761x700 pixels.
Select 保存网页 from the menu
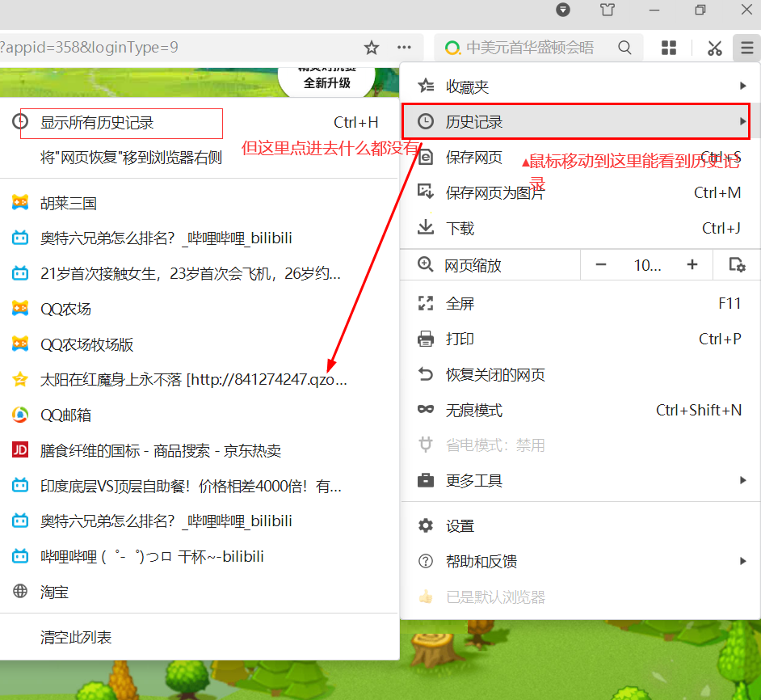coord(581,158)
